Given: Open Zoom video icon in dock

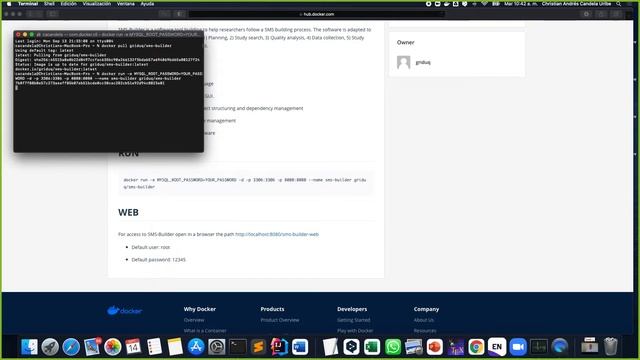Looking at the screenshot, I should [x=518, y=347].
